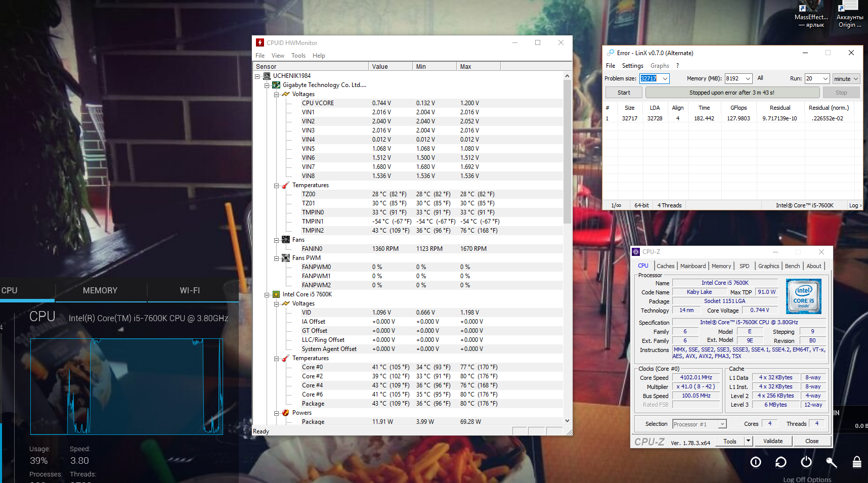
Task: Click the All memory button in LinX
Action: [760, 78]
